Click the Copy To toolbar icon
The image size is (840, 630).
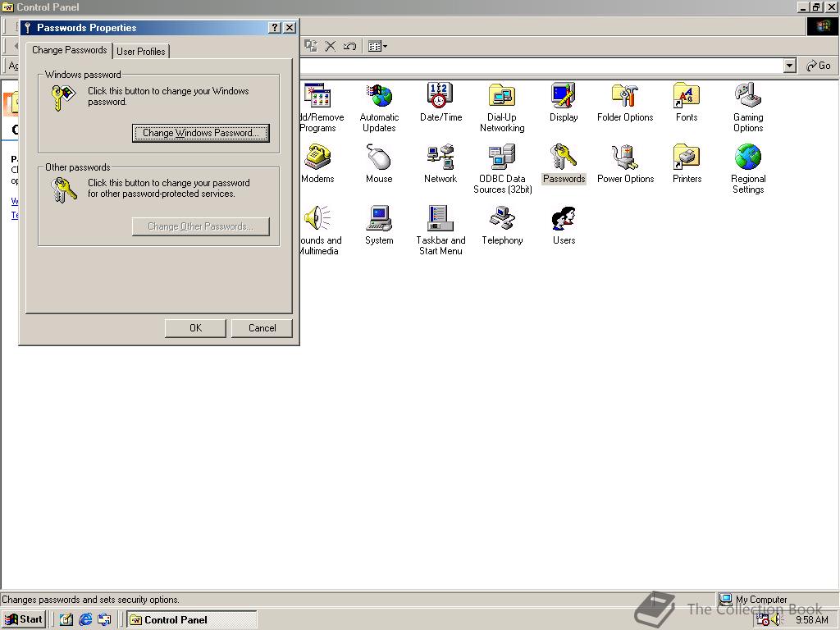tap(311, 46)
